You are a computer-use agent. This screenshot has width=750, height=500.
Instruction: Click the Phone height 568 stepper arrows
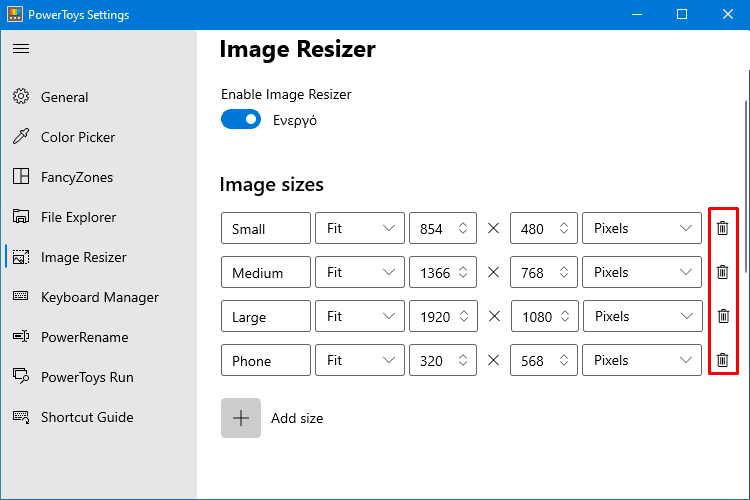(564, 360)
